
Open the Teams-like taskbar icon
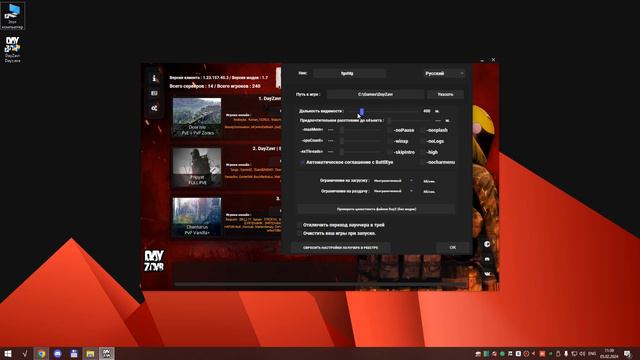coord(74,353)
